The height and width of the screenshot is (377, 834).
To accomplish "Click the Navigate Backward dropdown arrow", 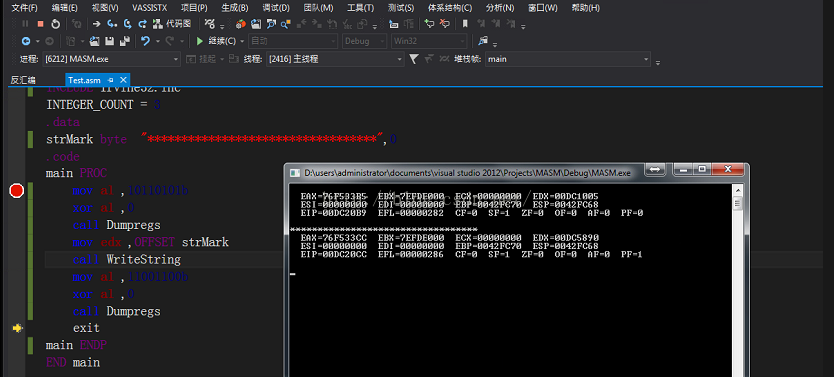I will [x=38, y=41].
